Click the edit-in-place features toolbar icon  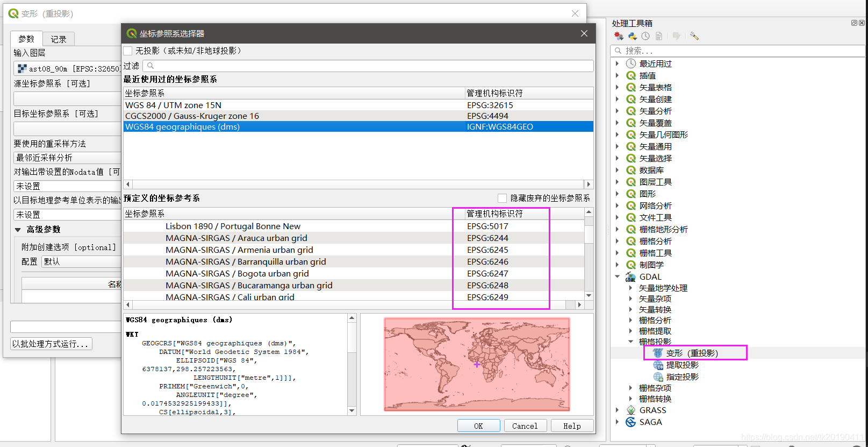[x=677, y=36]
